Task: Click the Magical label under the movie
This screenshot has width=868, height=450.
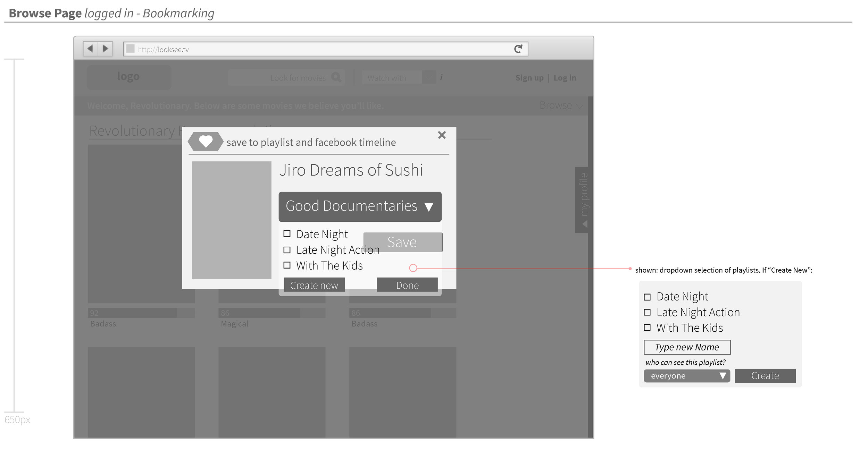Action: click(x=235, y=324)
